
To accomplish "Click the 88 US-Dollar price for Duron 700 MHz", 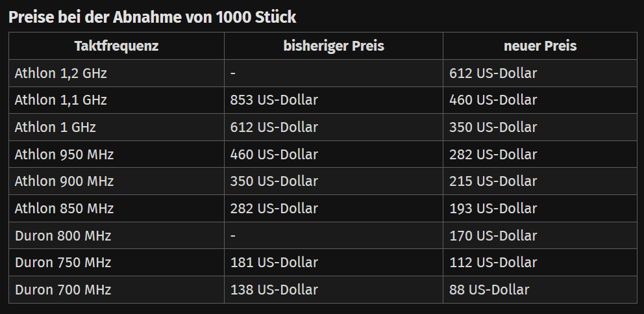I will 489,290.
